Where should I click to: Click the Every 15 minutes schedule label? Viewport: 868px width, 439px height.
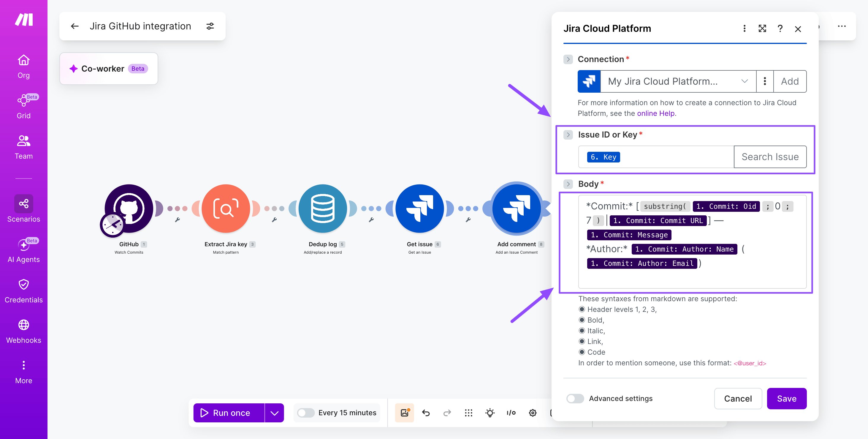coord(347,413)
